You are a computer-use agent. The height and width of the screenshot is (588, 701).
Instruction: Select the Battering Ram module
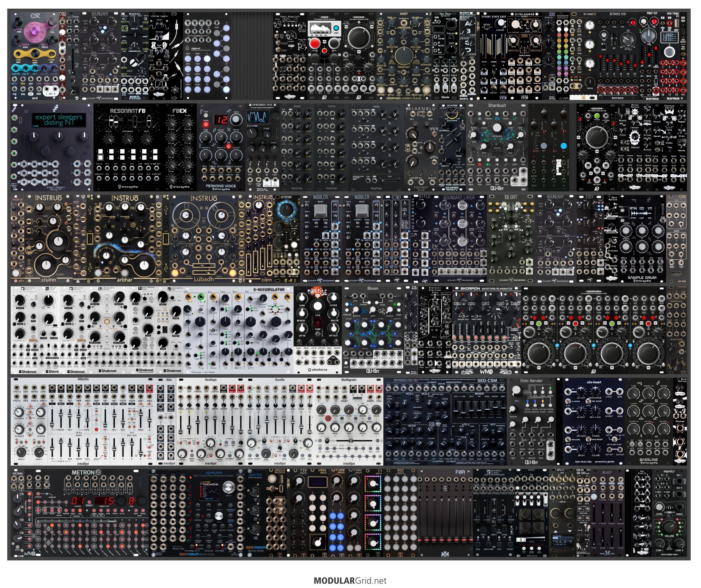[x=142, y=330]
